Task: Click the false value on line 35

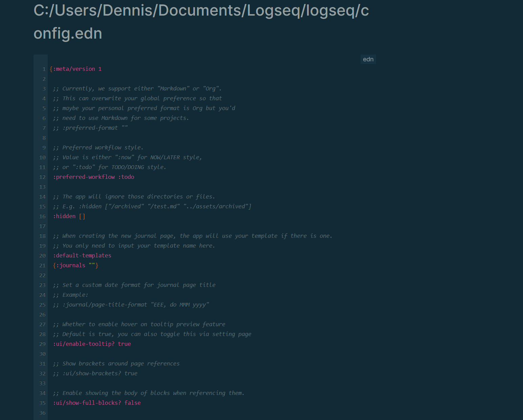Action: (133, 403)
